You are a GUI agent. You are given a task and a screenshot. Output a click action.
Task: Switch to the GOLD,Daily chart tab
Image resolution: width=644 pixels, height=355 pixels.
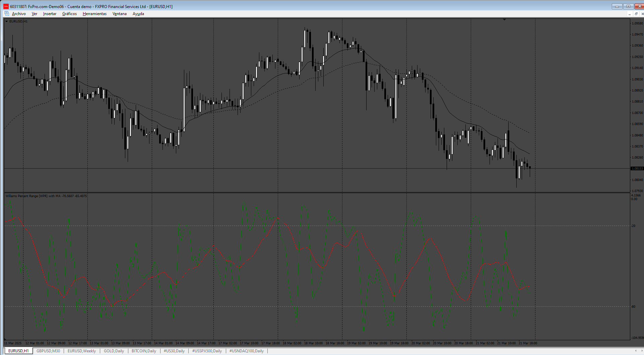(114, 351)
